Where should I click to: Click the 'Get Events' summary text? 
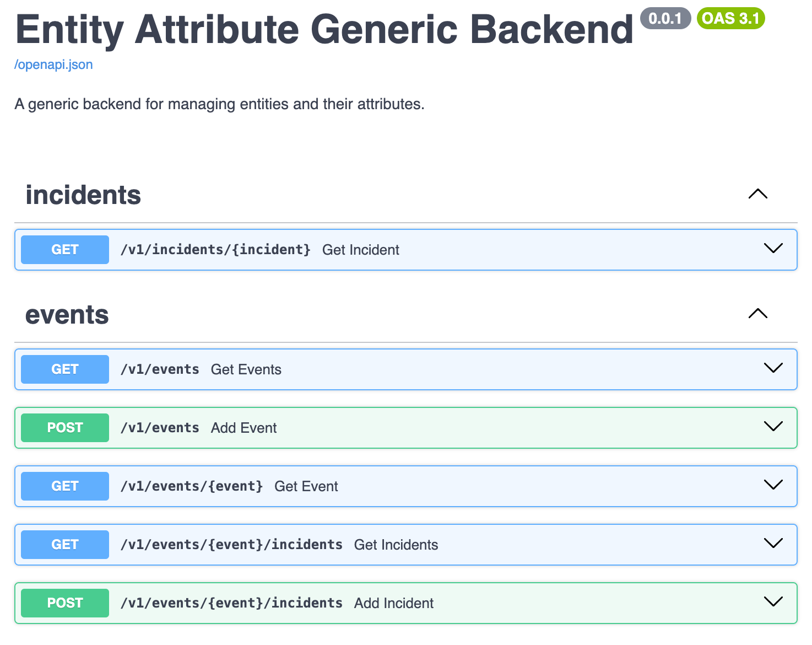[246, 369]
